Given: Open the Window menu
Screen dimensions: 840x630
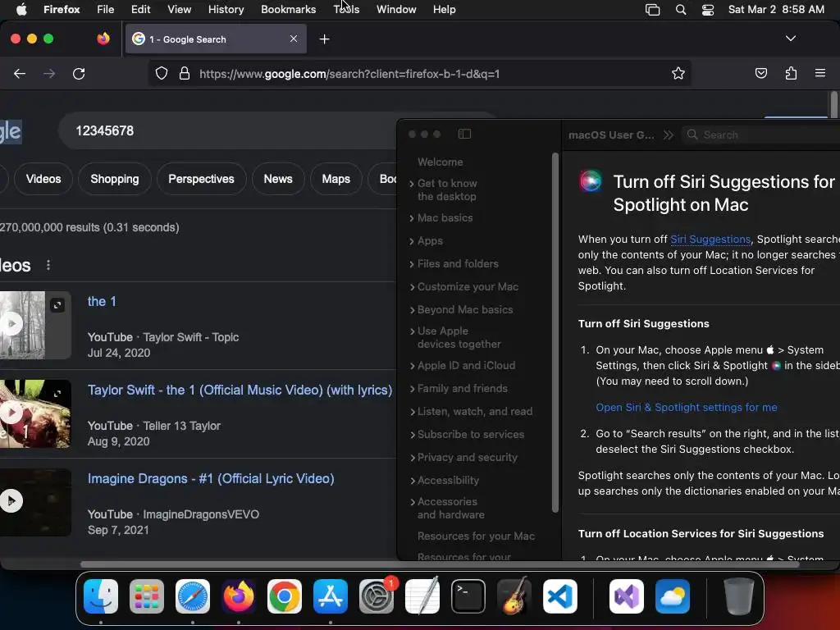Looking at the screenshot, I should pos(396,10).
